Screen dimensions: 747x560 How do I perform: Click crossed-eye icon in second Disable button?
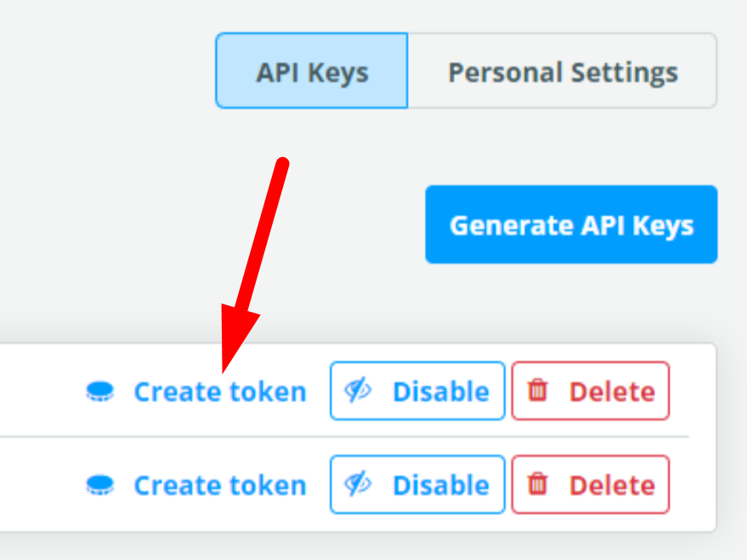[x=359, y=484]
